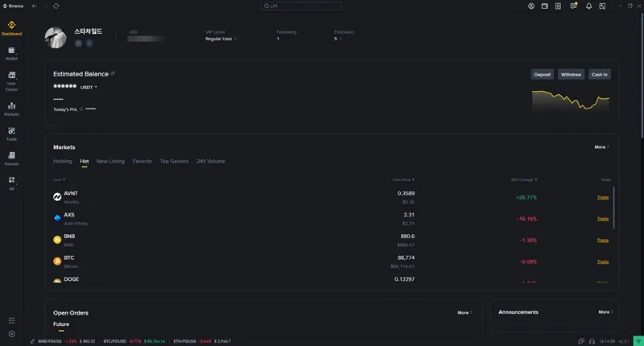This screenshot has width=644, height=346.
Task: Click the search input field
Action: click(x=302, y=6)
